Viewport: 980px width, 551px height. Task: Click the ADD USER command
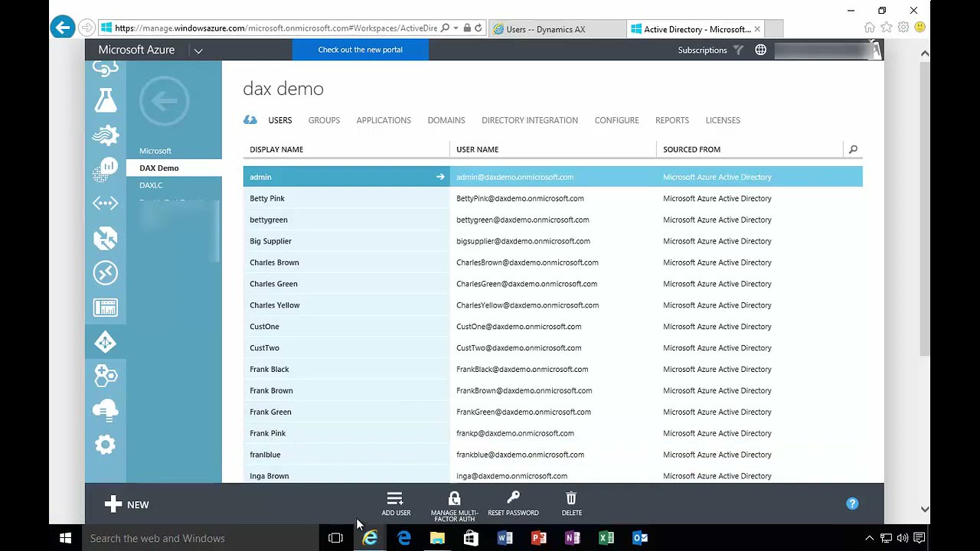point(396,504)
